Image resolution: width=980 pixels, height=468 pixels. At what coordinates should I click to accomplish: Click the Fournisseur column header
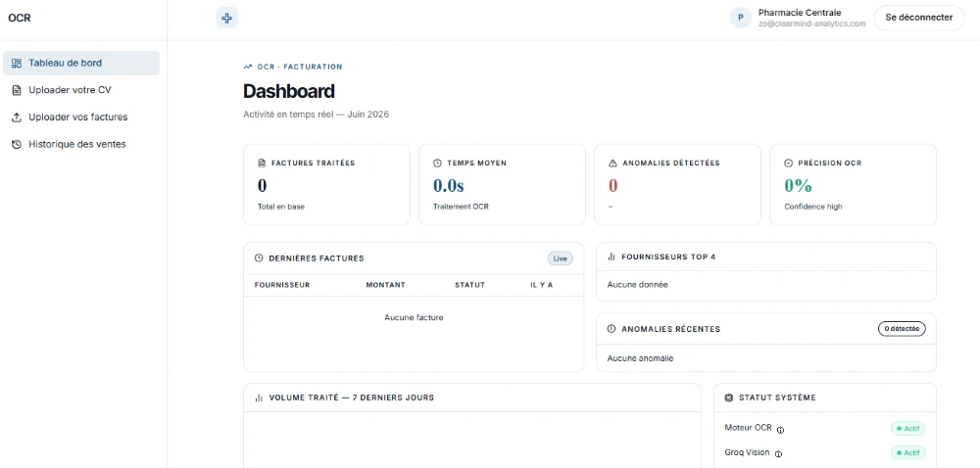click(282, 285)
